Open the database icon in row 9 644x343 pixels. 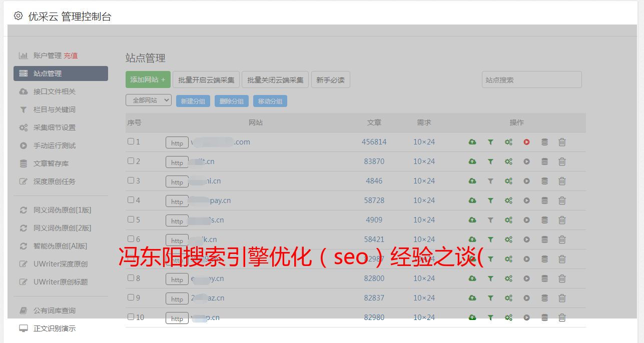coord(544,298)
